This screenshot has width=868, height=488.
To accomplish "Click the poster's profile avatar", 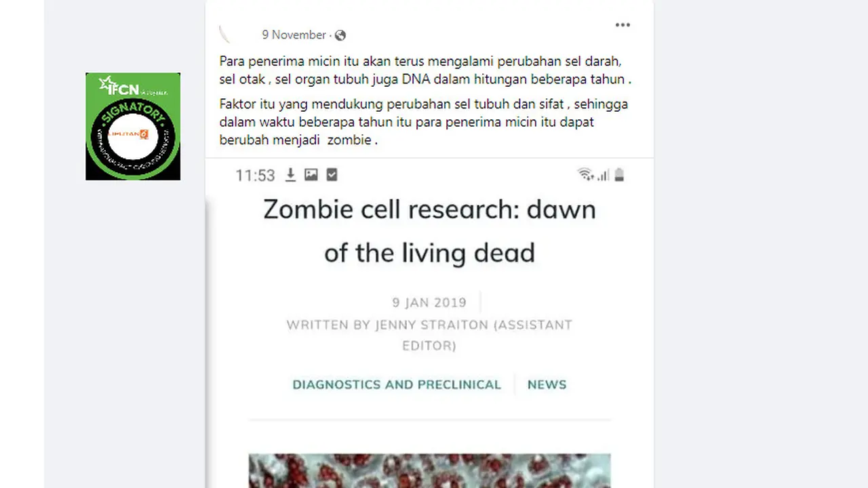I will click(x=226, y=34).
